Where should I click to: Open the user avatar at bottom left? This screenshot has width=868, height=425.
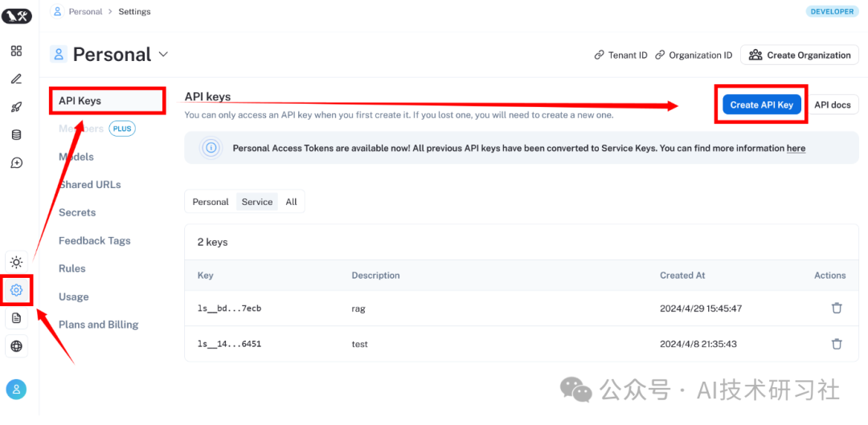16,389
